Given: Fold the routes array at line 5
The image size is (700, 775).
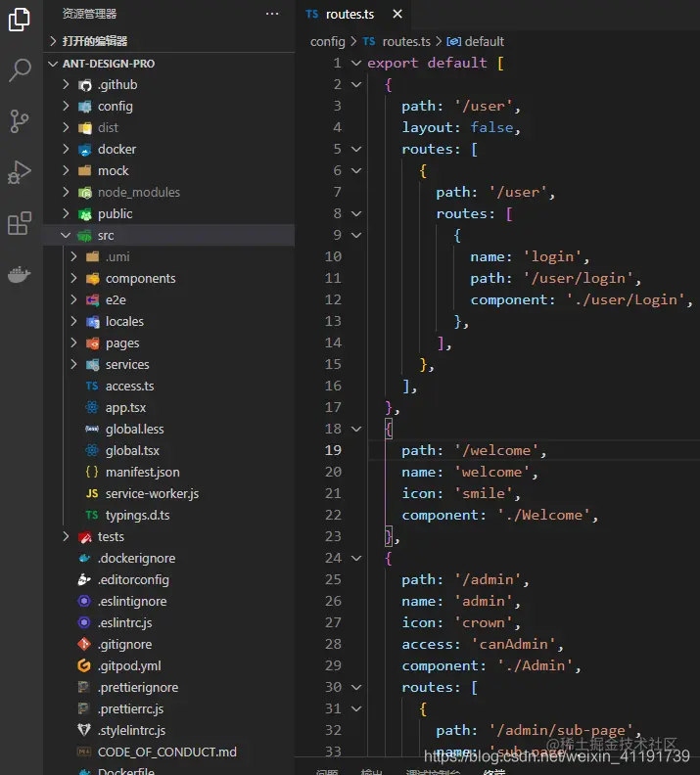Looking at the screenshot, I should [356, 149].
